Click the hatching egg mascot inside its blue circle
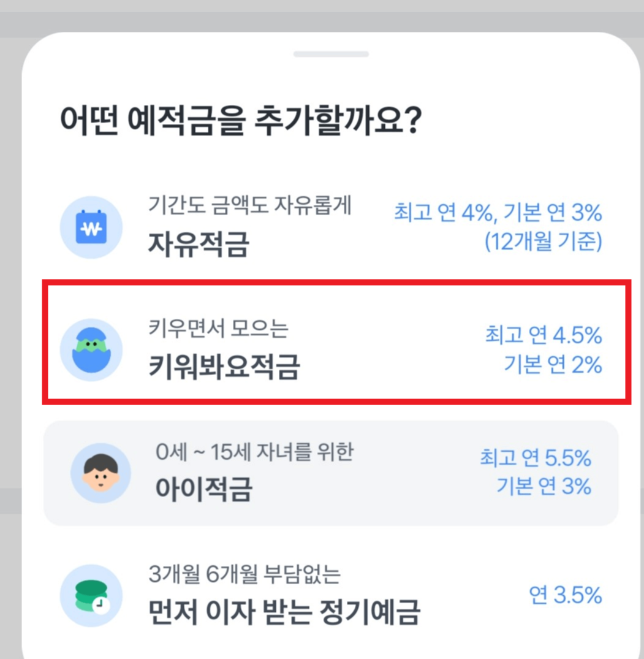The height and width of the screenshot is (659, 644). 90,349
